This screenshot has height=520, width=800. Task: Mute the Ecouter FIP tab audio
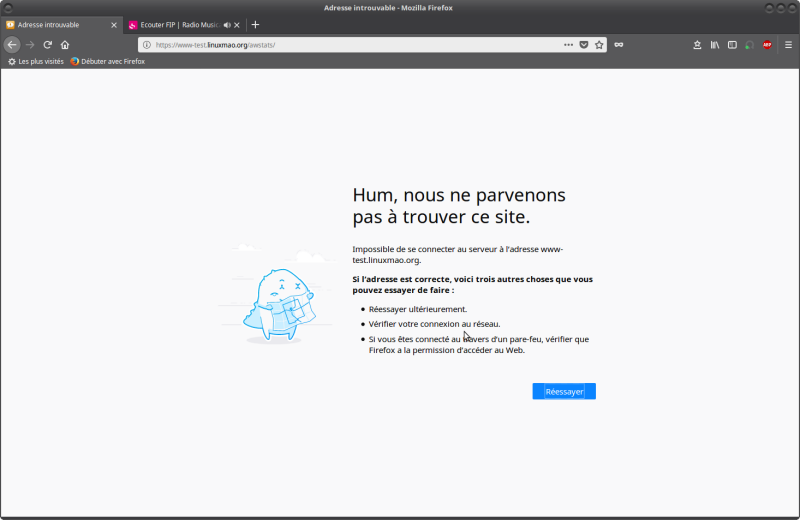[x=227, y=25]
